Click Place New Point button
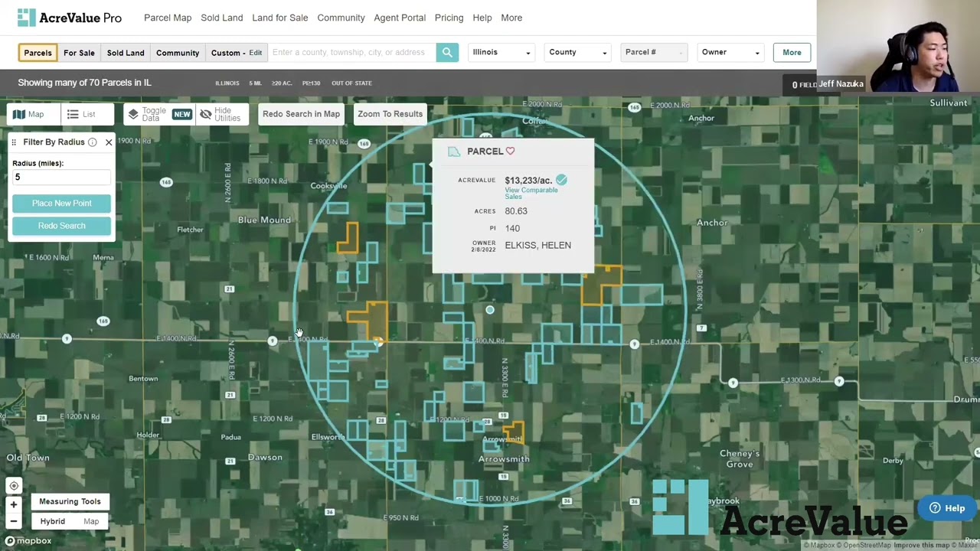980x551 pixels. coord(61,203)
